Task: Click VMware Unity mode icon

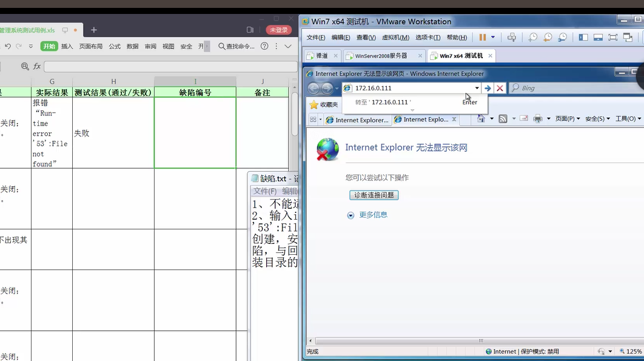Action: point(628,38)
